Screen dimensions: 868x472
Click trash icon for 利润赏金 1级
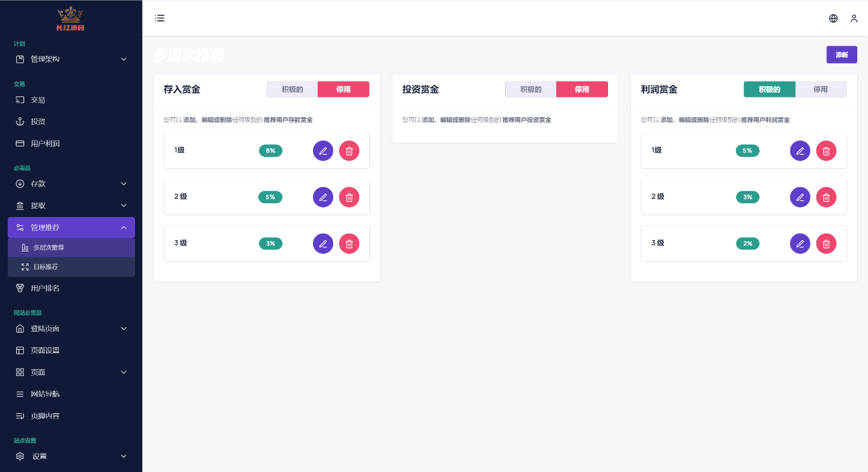click(826, 151)
